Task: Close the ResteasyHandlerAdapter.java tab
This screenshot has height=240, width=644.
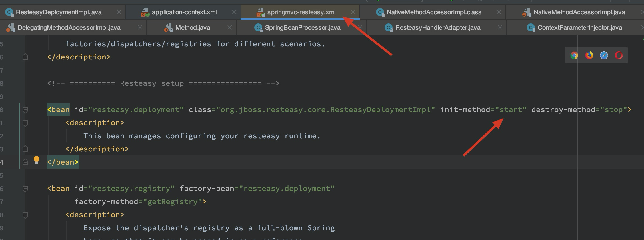Action: (x=500, y=27)
